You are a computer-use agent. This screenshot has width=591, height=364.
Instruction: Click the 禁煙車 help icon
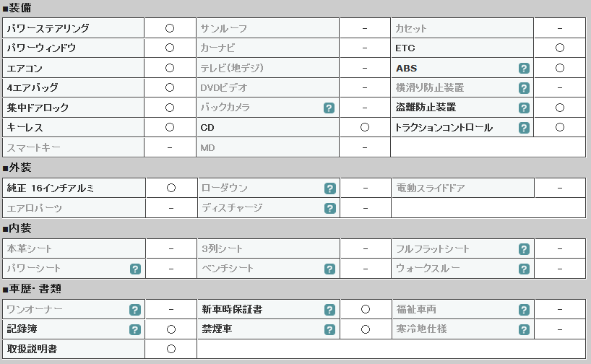[x=329, y=330]
